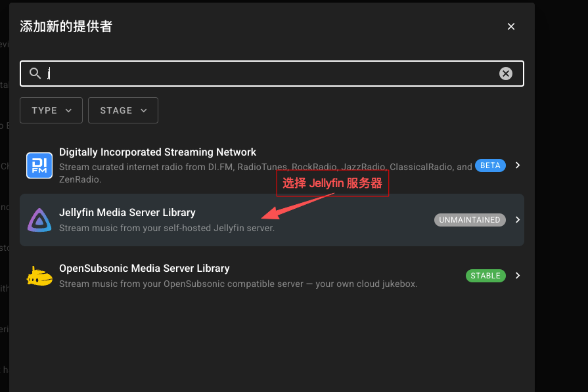Select Jellyfin Media Server Library title
The width and height of the screenshot is (588, 392).
[127, 213]
